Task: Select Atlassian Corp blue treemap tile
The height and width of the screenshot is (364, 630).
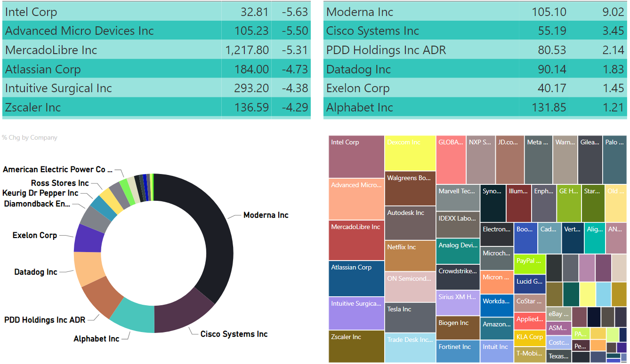Action: (x=356, y=278)
